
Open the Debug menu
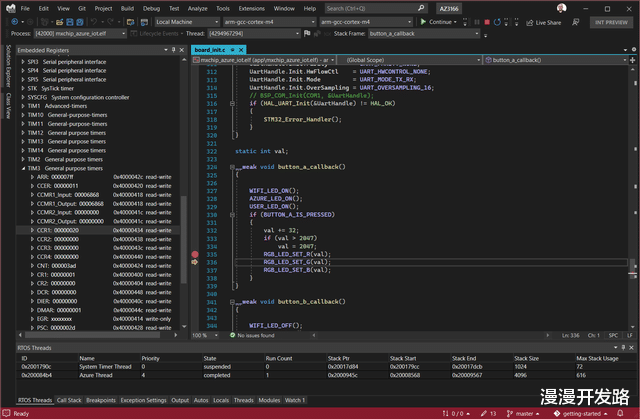(x=151, y=8)
